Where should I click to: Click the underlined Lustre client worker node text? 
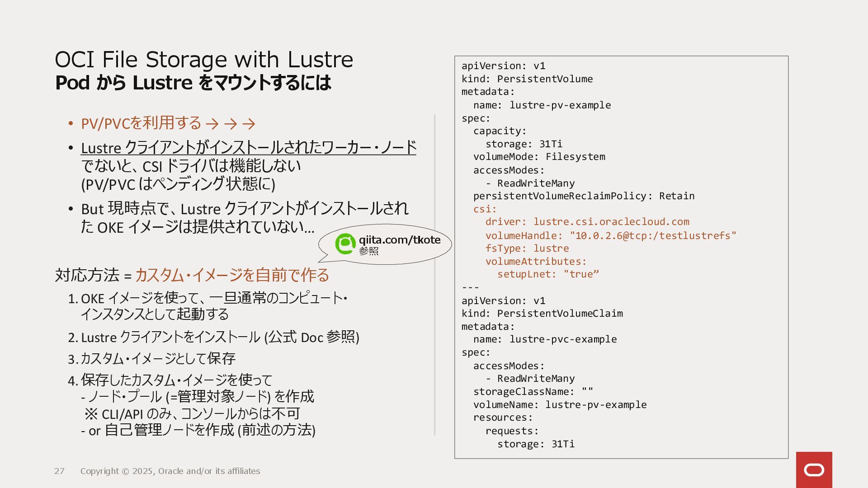point(248,148)
